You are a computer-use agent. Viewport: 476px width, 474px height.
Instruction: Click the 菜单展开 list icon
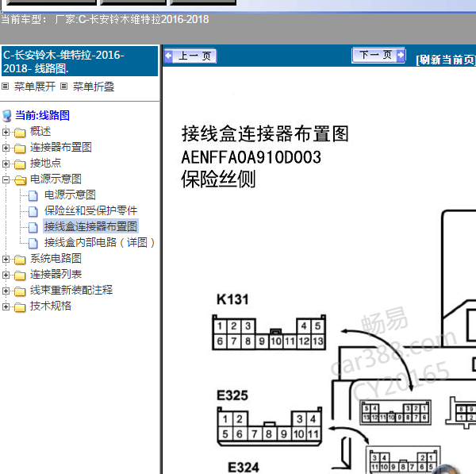click(6, 87)
